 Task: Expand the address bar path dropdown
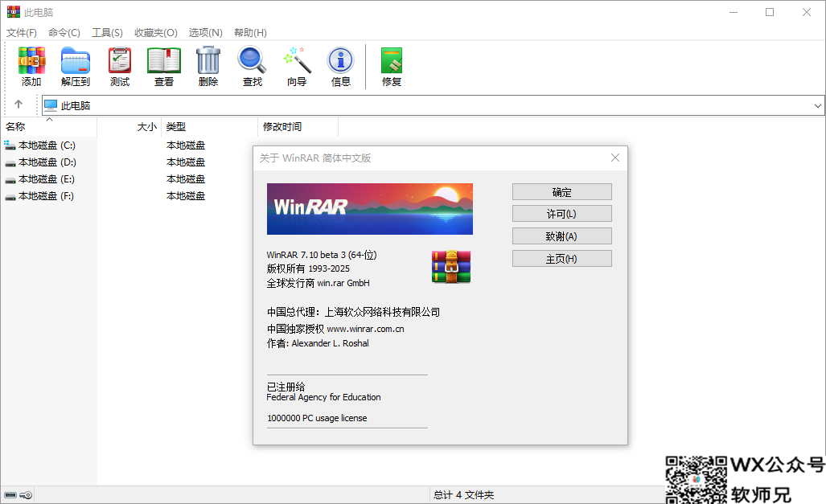818,105
